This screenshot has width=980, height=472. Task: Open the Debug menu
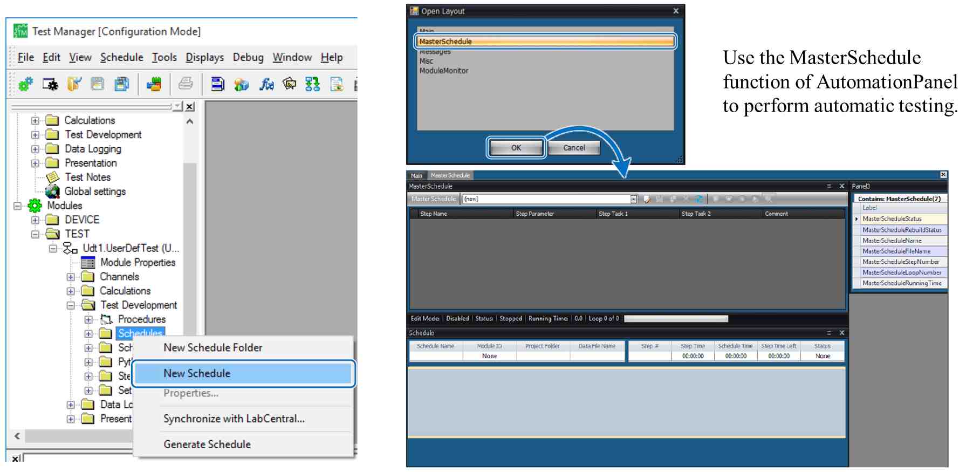pos(248,57)
